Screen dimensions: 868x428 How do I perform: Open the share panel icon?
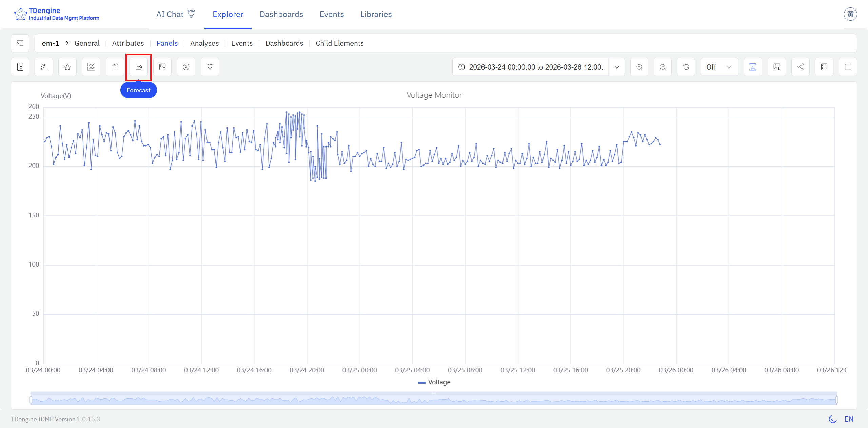[800, 67]
